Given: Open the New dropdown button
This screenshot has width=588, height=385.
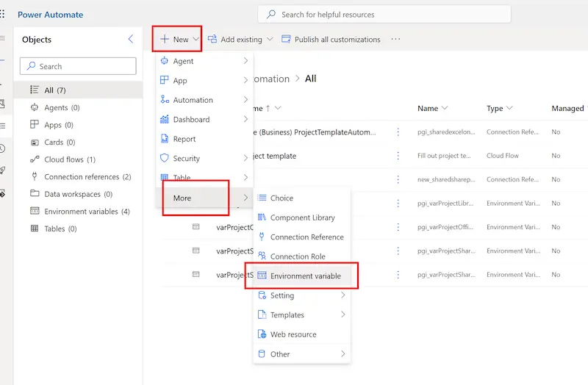Looking at the screenshot, I should point(179,39).
